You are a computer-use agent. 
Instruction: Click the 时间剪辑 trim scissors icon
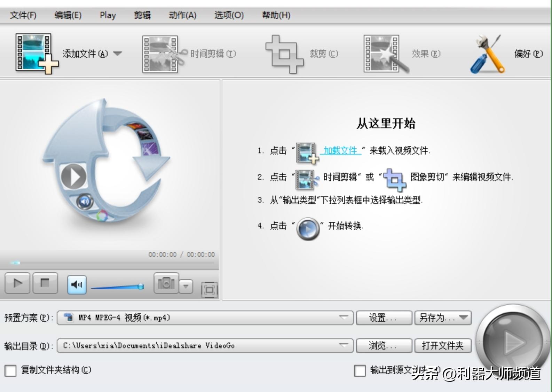[x=164, y=54]
